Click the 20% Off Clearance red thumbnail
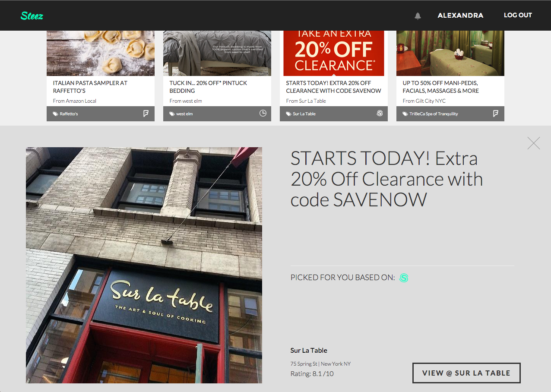Viewport: 551px width, 392px height. [x=334, y=53]
